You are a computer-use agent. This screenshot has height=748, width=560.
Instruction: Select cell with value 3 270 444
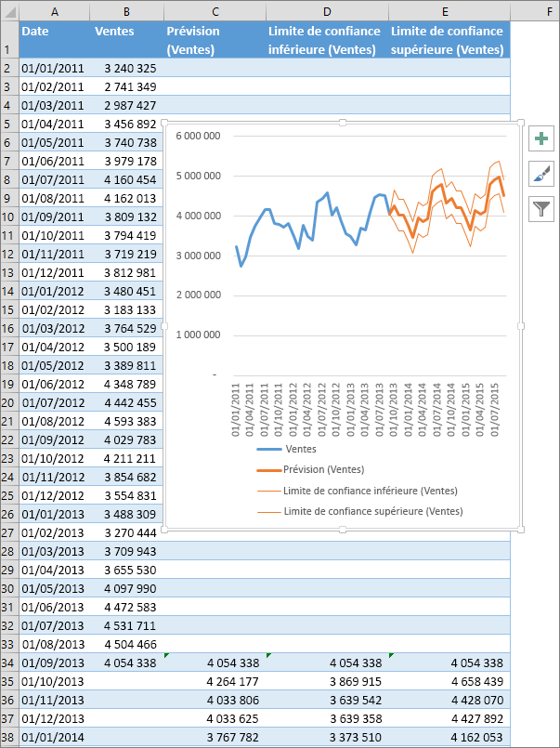click(x=126, y=532)
